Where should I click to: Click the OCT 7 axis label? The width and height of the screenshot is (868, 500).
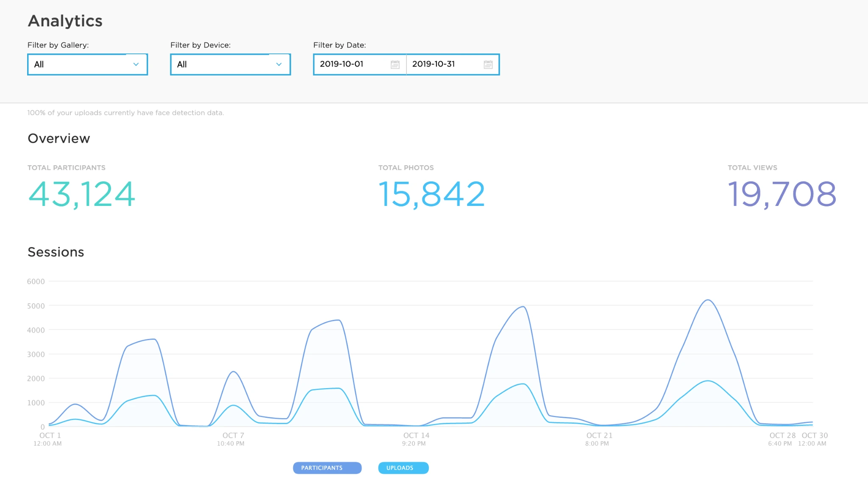coord(233,436)
